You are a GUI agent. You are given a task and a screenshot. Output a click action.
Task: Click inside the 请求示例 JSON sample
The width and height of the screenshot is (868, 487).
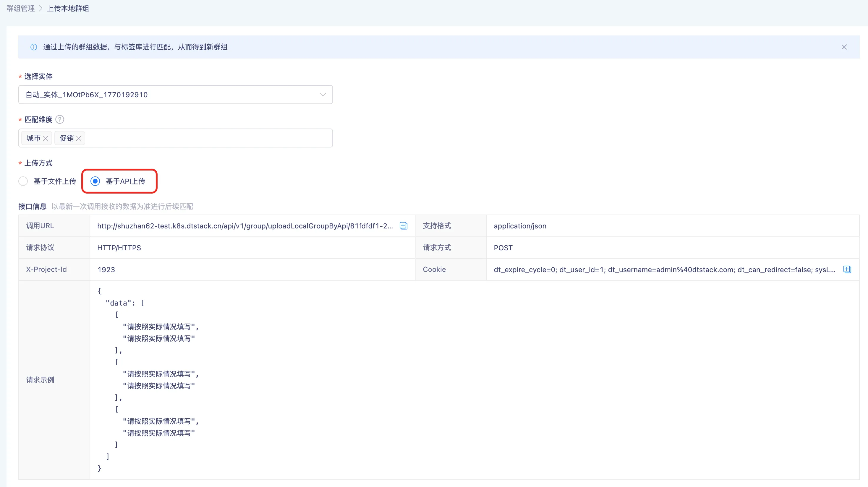tap(475, 380)
